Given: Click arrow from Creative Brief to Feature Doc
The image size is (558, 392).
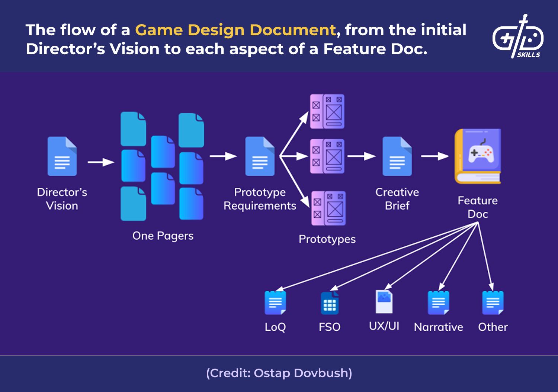Looking at the screenshot, I should point(434,156).
